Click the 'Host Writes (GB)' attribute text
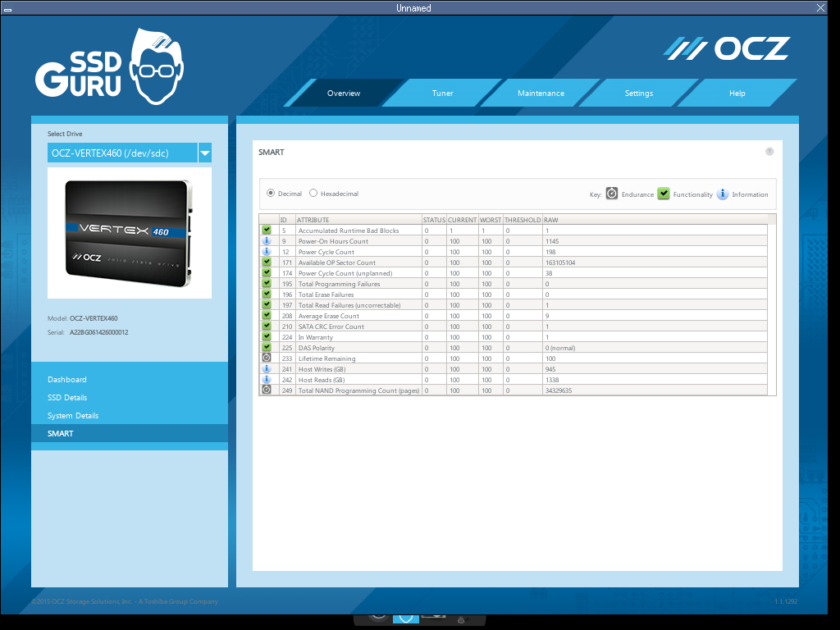 322,369
